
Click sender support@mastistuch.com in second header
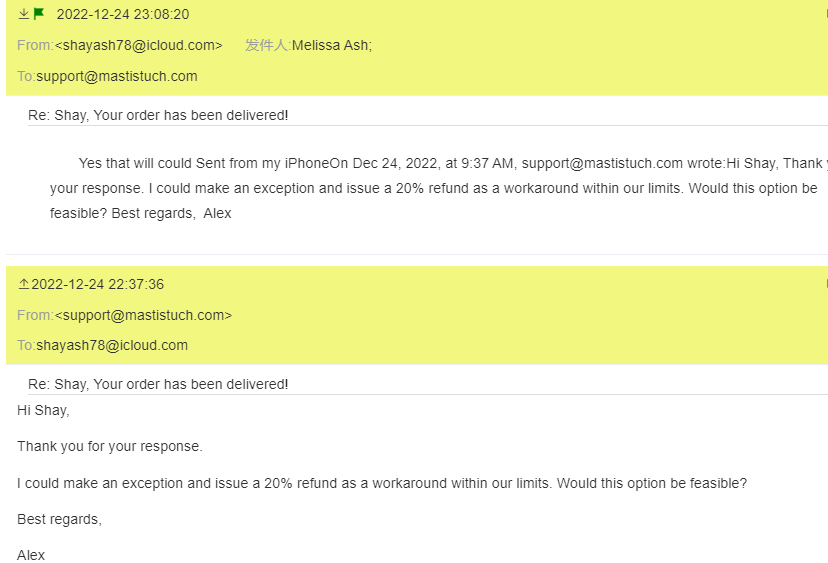[x=143, y=315]
